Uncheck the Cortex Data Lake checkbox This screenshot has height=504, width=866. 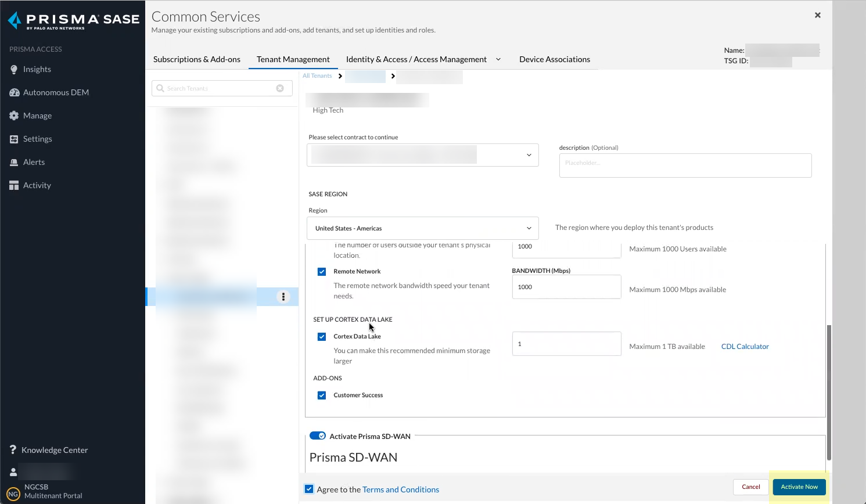coord(322,337)
